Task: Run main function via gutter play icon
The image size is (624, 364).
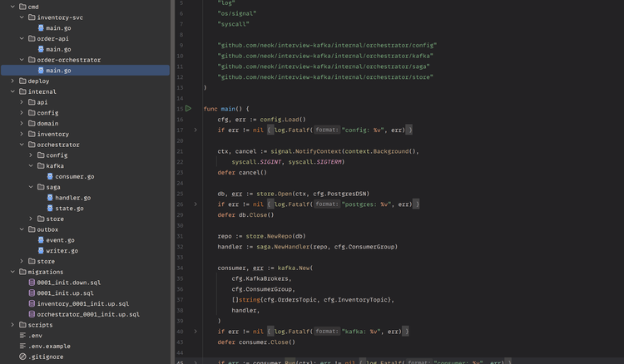Action: [x=188, y=109]
